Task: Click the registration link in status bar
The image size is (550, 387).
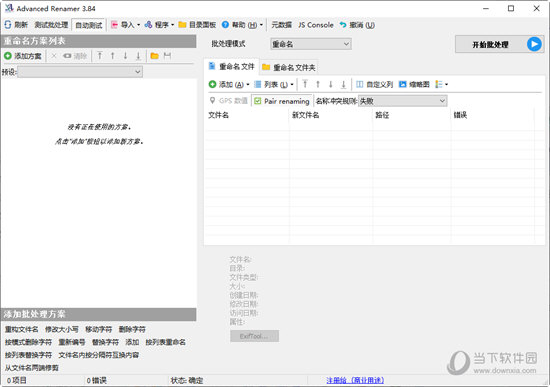Action: point(355,380)
